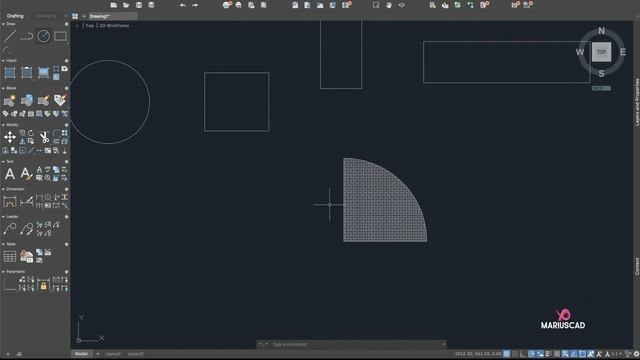Toggle the highlighted grid icon beside coordinates

pyautogui.click(x=507, y=354)
